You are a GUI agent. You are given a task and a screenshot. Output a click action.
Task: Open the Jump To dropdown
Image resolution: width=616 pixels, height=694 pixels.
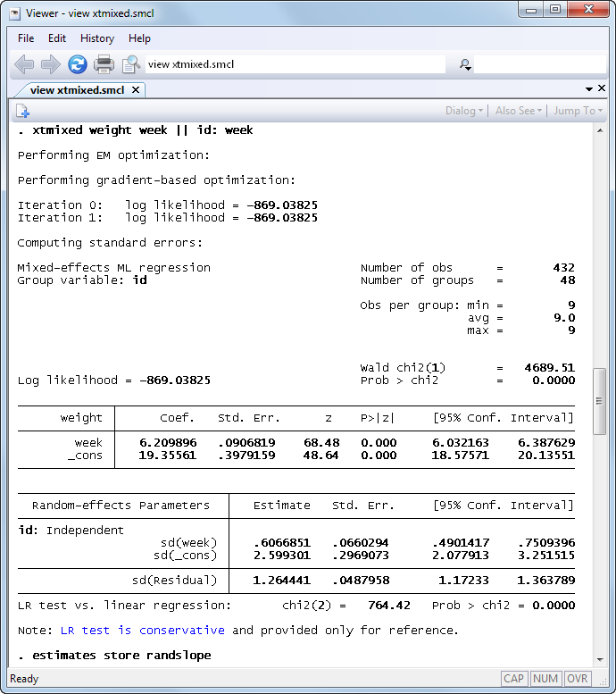(x=578, y=111)
